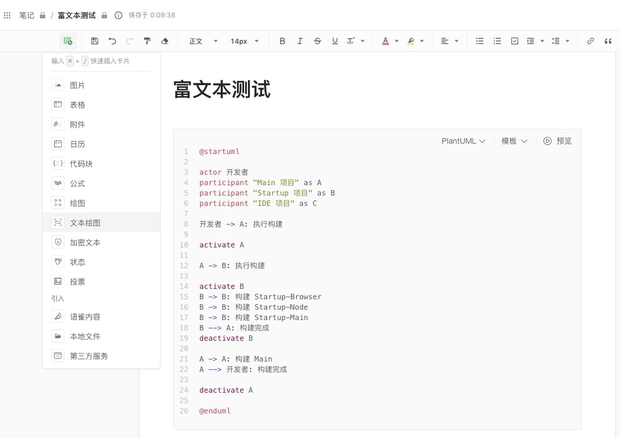Screen dimensions: 620x438
Task: Apply yellow highlight color
Action: (411, 41)
